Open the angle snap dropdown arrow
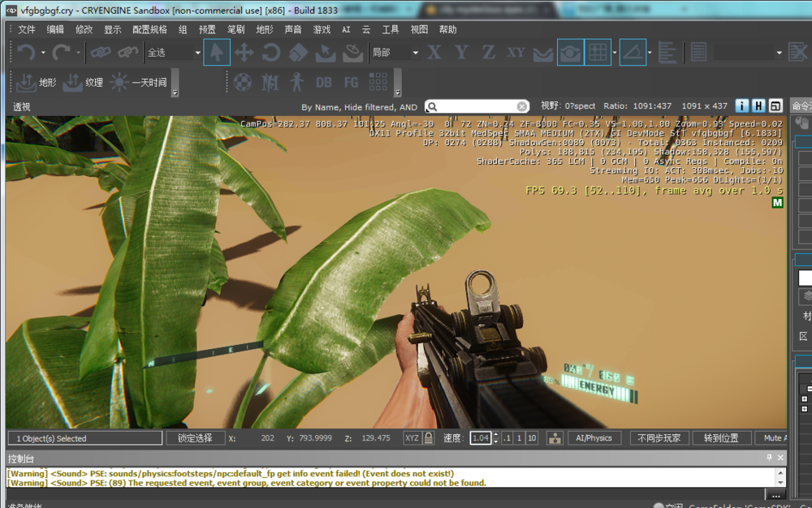This screenshot has height=508, width=812. coord(650,53)
